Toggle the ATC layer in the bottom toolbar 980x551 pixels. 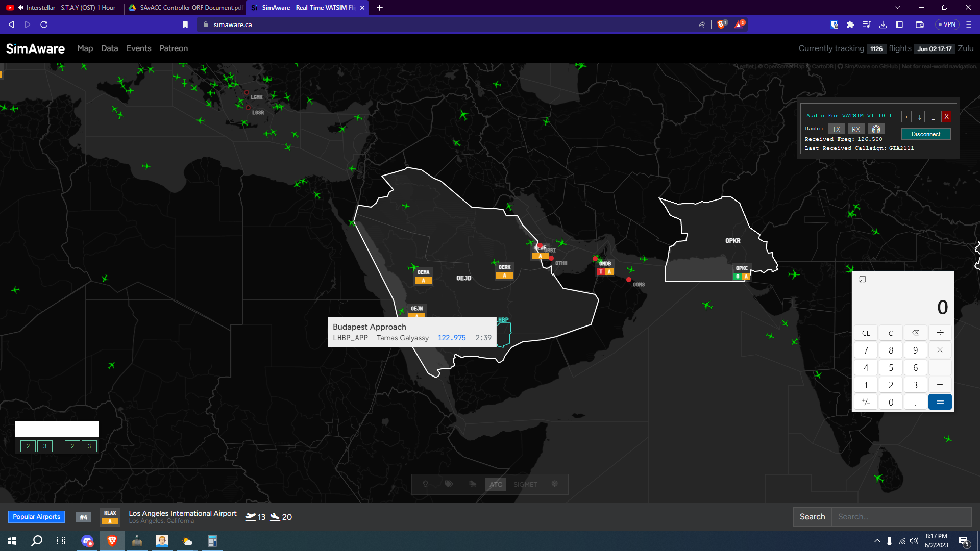coord(495,484)
